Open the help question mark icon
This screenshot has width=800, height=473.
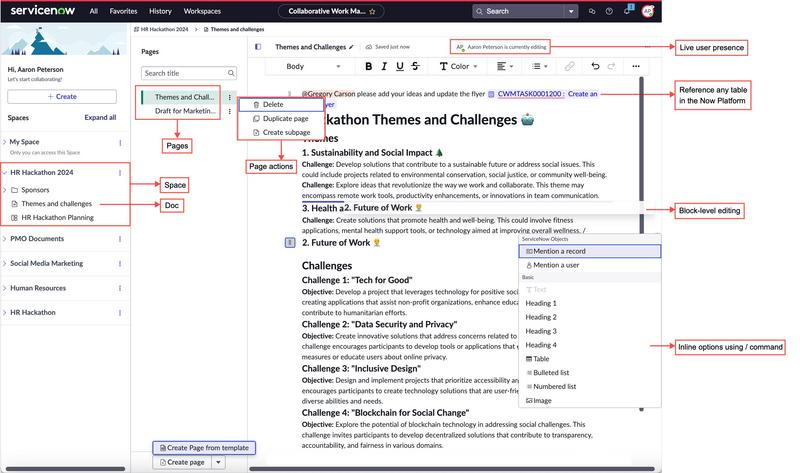coord(609,11)
